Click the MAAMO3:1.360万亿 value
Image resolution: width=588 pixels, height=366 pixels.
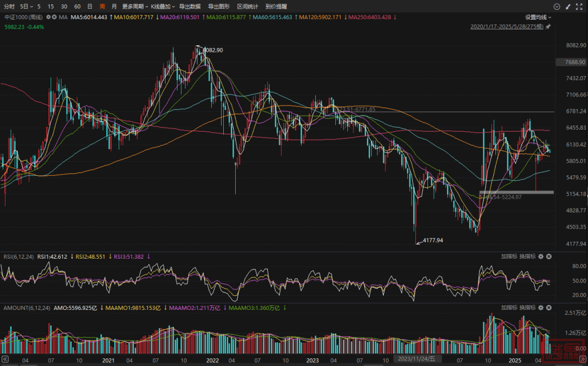[x=254, y=308]
